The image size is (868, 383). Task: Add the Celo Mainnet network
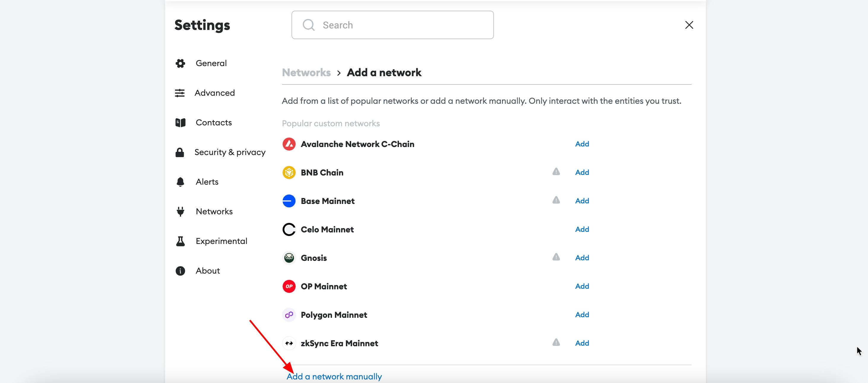582,229
